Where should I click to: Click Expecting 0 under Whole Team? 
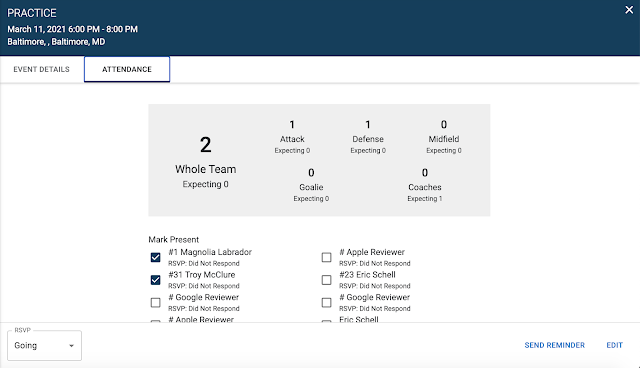(205, 184)
